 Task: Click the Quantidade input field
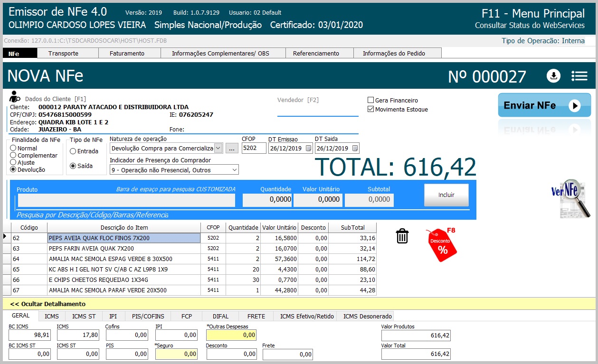coord(267,200)
